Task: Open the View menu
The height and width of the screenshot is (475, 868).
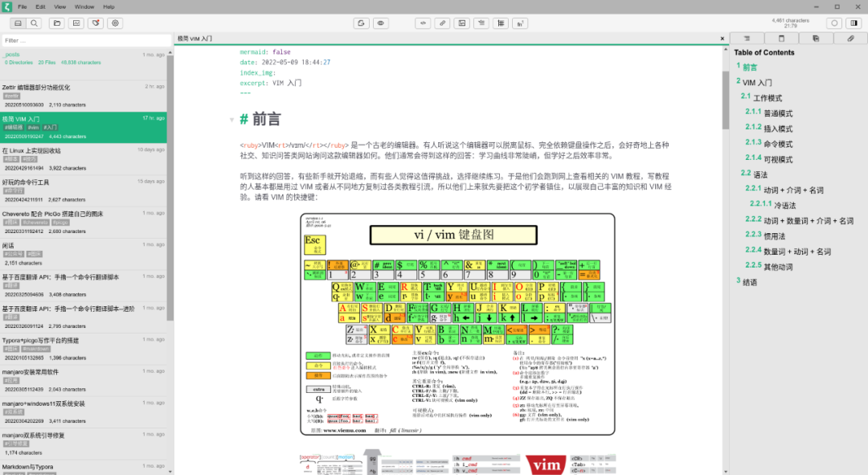Action: click(59, 6)
